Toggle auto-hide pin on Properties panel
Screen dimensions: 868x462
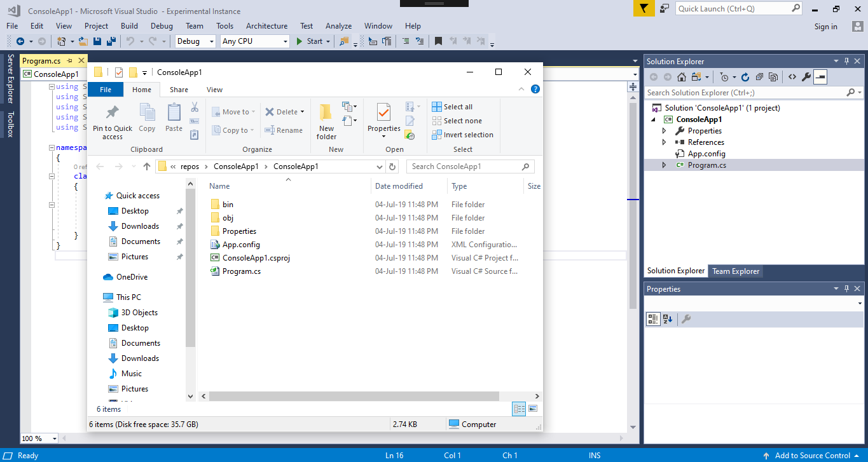click(x=846, y=289)
